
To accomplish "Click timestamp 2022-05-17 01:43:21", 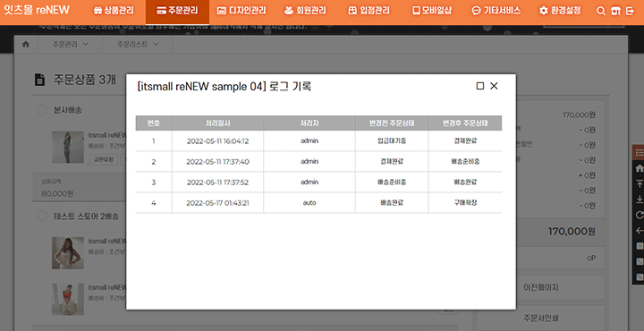I will tap(217, 203).
